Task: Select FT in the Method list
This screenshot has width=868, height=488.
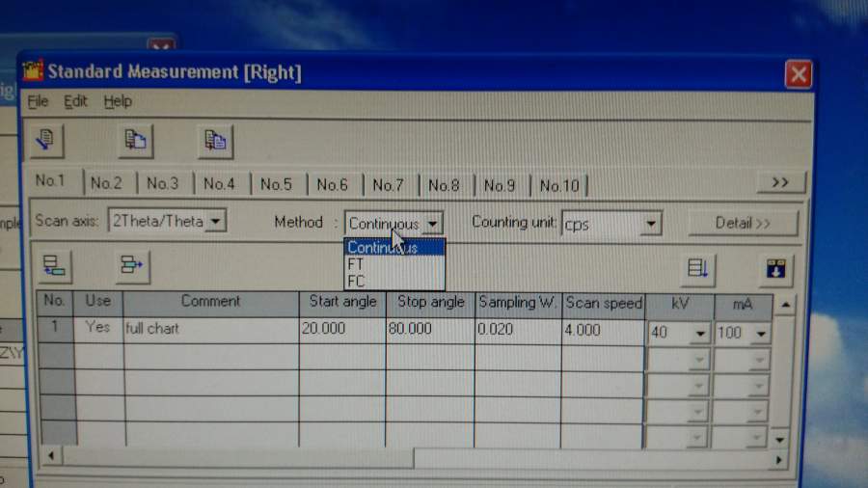Action: click(x=394, y=264)
